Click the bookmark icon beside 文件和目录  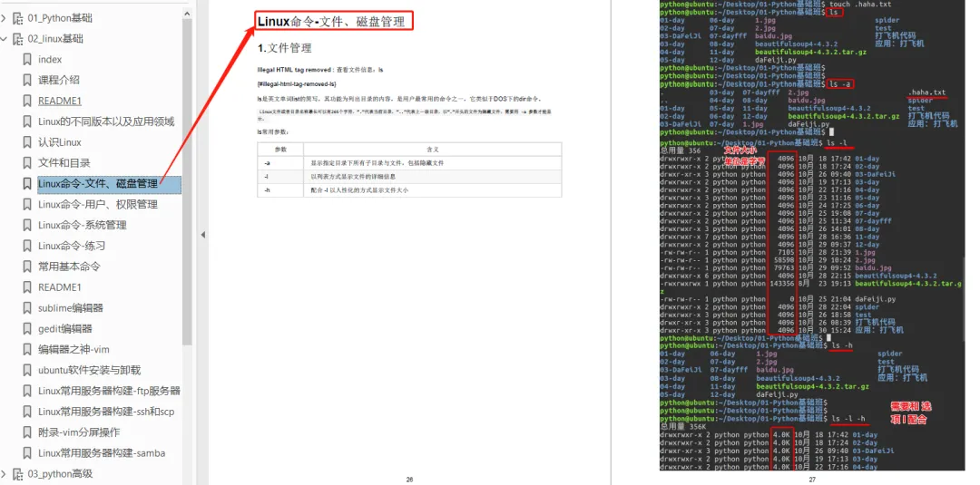(27, 163)
